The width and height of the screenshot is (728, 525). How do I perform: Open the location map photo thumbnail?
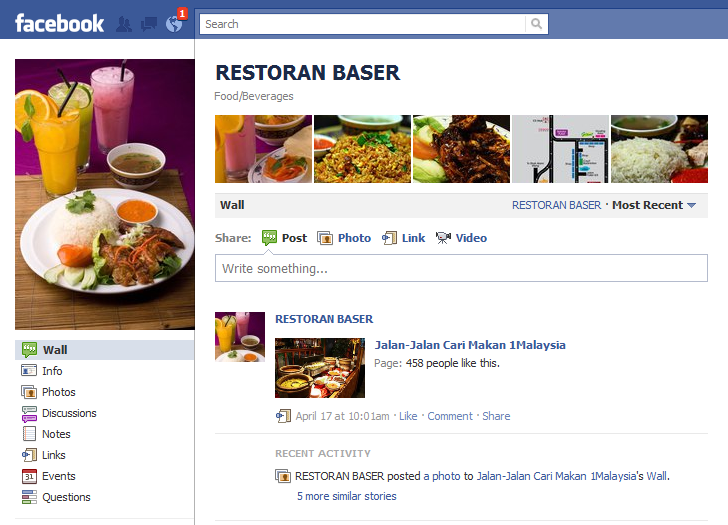[560, 149]
